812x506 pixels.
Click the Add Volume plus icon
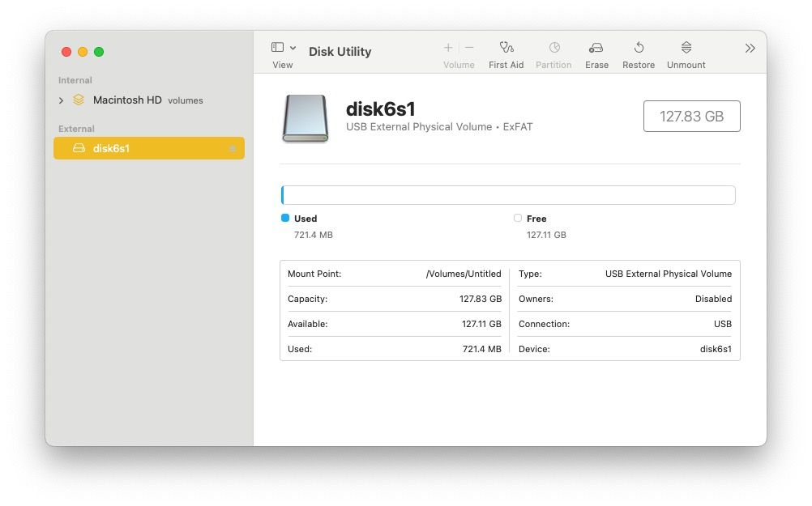pos(447,47)
